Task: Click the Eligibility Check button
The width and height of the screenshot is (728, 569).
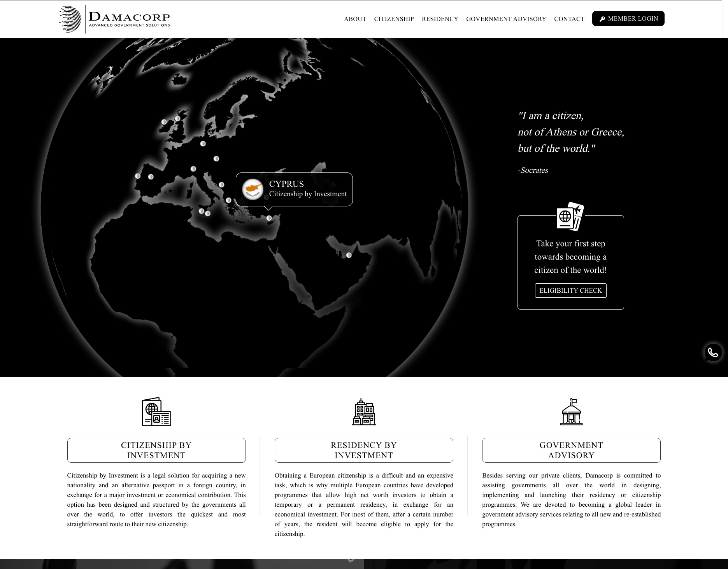Action: click(x=570, y=290)
